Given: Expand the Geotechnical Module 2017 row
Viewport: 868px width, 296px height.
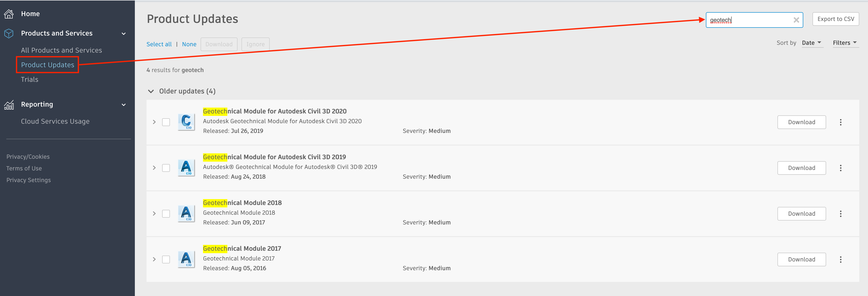Looking at the screenshot, I should 154,259.
